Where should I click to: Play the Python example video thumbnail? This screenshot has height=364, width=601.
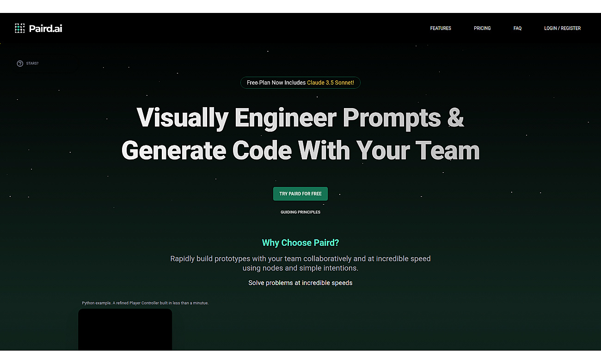pos(125,329)
